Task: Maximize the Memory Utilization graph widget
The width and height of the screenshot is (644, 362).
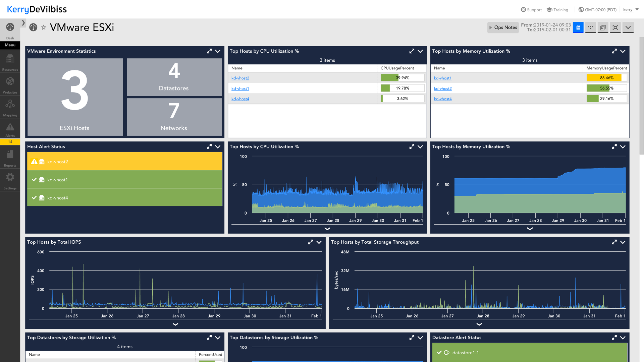Action: [614, 147]
